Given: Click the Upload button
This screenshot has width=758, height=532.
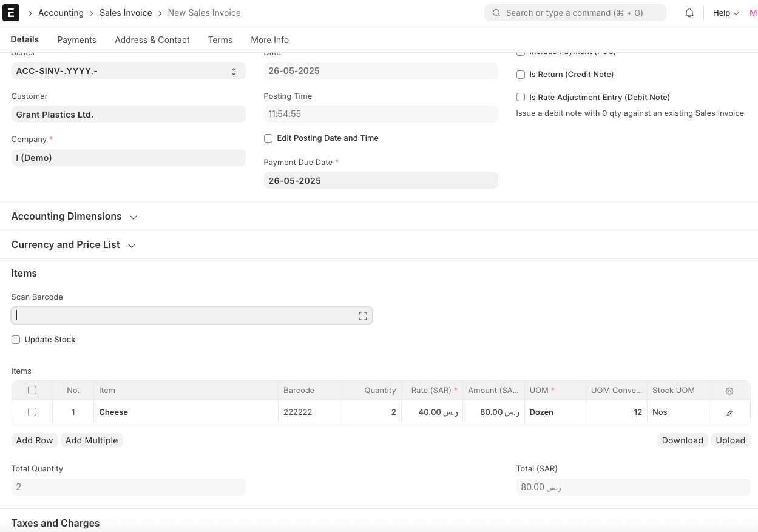Looking at the screenshot, I should [731, 440].
